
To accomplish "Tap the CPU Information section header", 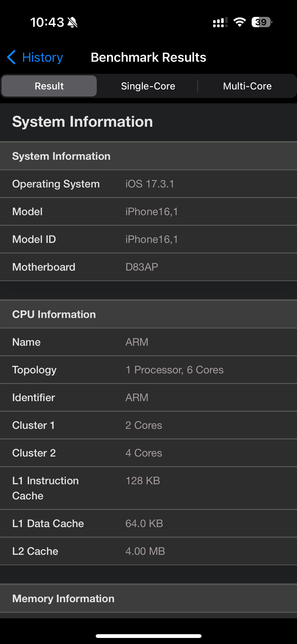I will click(x=148, y=314).
